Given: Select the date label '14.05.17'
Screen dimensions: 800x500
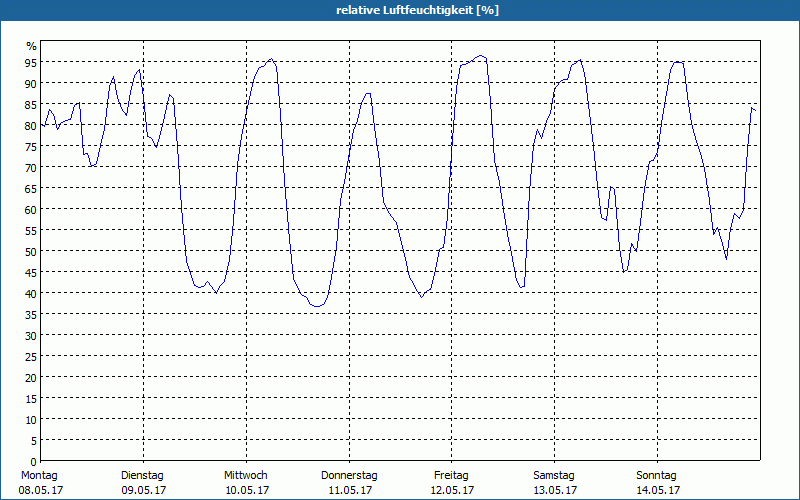Looking at the screenshot, I should (658, 490).
